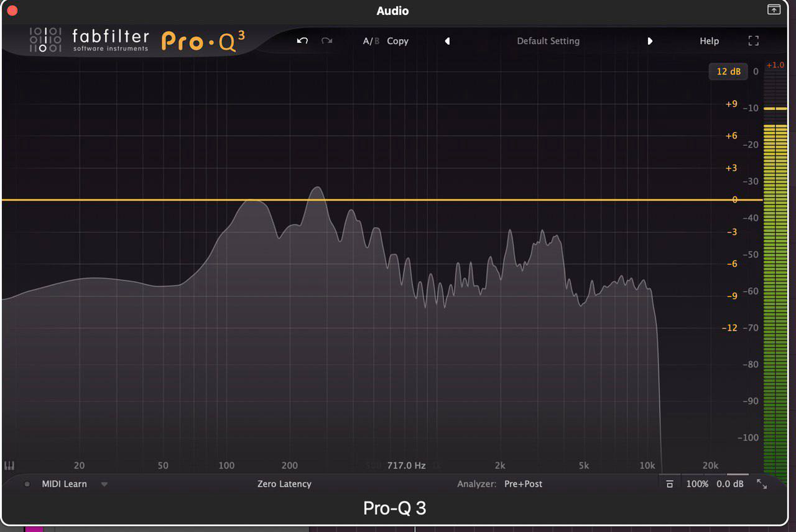Image resolution: width=796 pixels, height=532 pixels.
Task: Click the 0.0 dB output gain control
Action: pos(730,484)
